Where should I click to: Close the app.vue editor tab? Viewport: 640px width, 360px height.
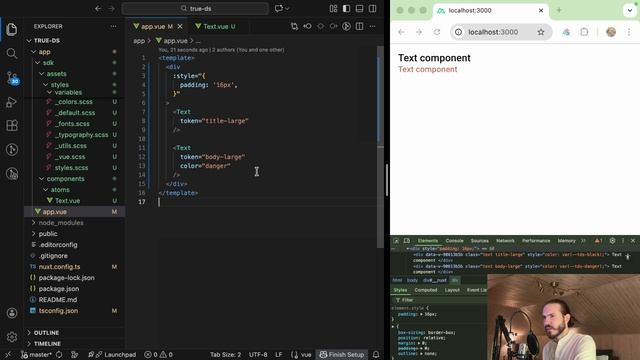(180, 27)
